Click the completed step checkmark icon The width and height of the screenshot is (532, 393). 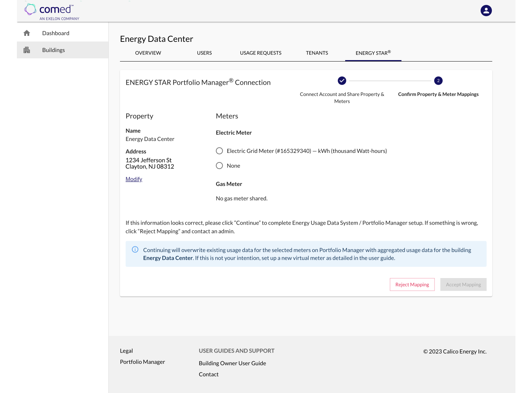[x=342, y=80]
